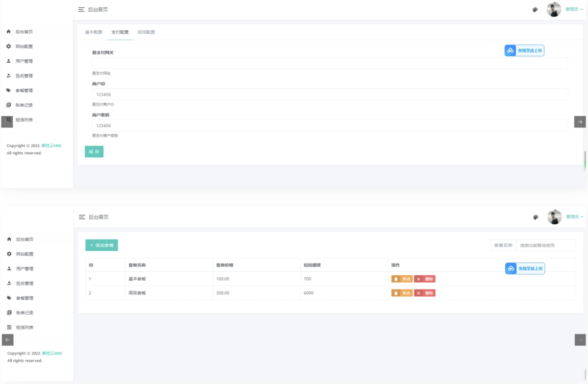Toggle the hamburger menu in the bottom screenshot
The width and height of the screenshot is (588, 384).
click(82, 217)
